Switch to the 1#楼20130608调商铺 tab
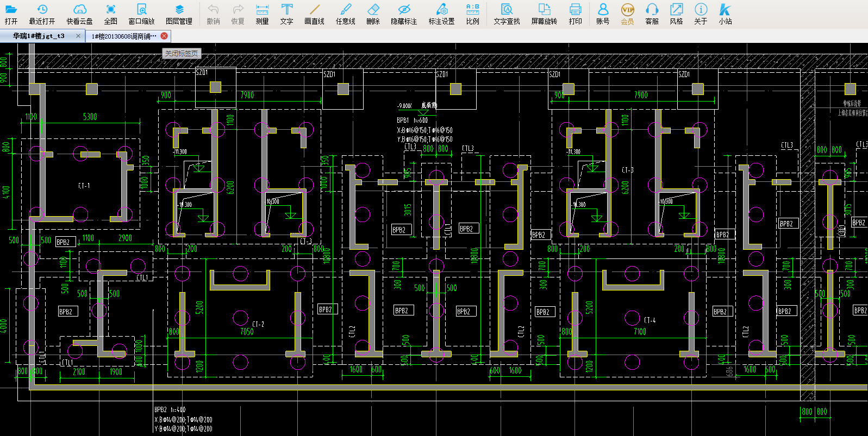The width and height of the screenshot is (868, 436). pos(124,36)
